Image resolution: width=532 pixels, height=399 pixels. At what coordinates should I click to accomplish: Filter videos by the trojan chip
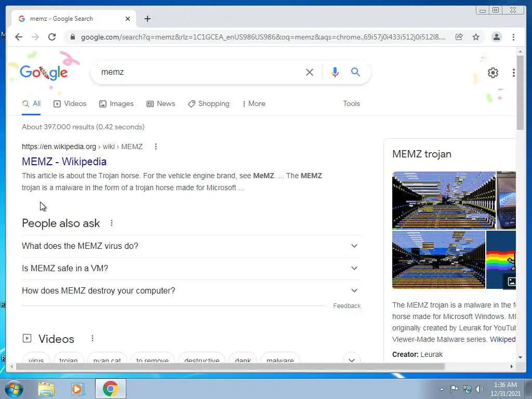(69, 360)
